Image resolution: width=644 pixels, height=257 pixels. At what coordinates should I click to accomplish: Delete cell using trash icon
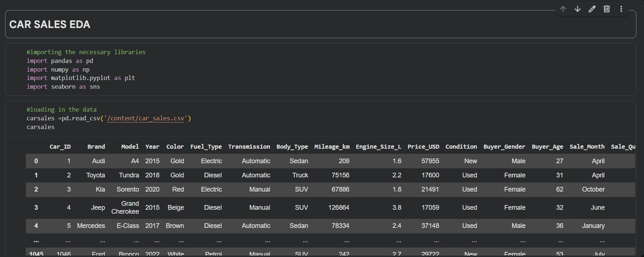point(607,9)
